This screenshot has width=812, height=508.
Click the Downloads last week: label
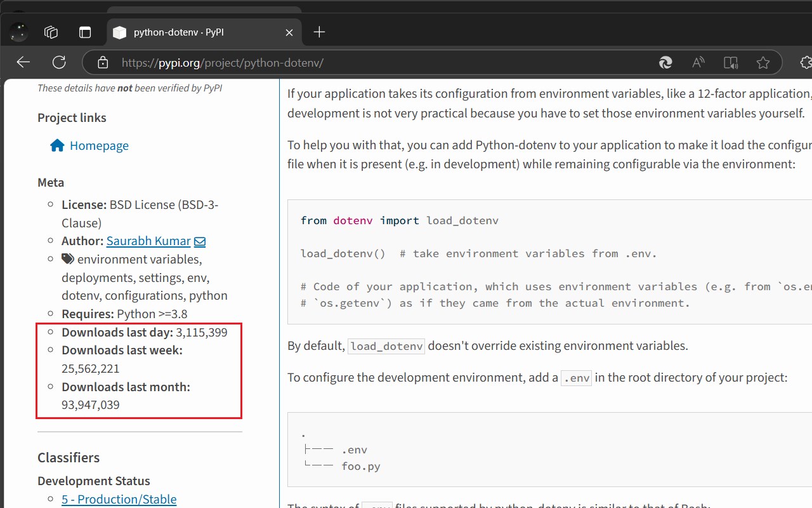pos(122,350)
